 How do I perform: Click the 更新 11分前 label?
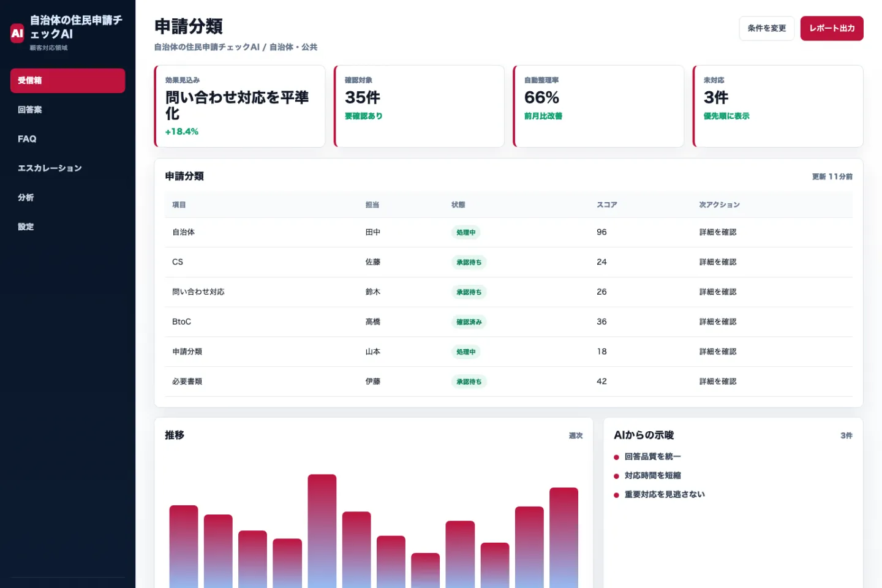[x=832, y=176]
